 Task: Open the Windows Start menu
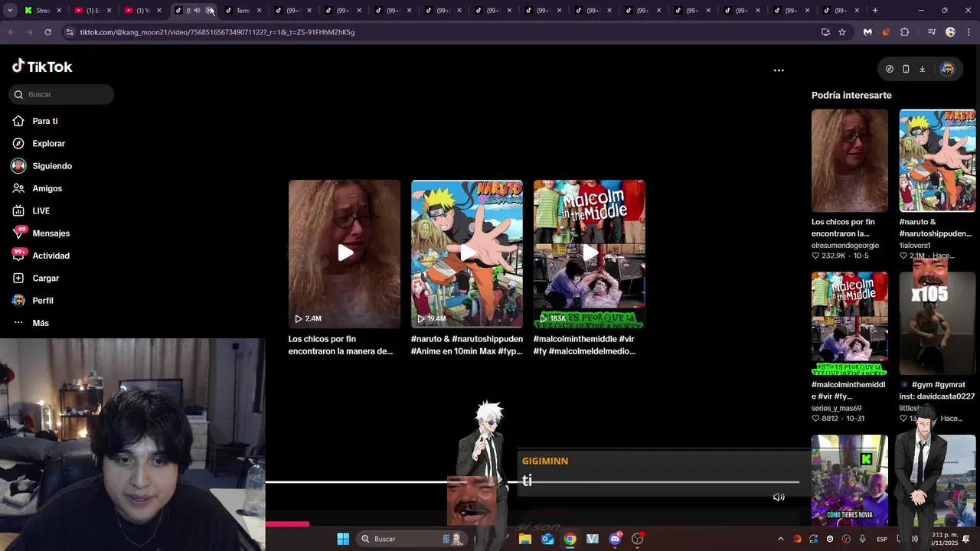pos(343,539)
